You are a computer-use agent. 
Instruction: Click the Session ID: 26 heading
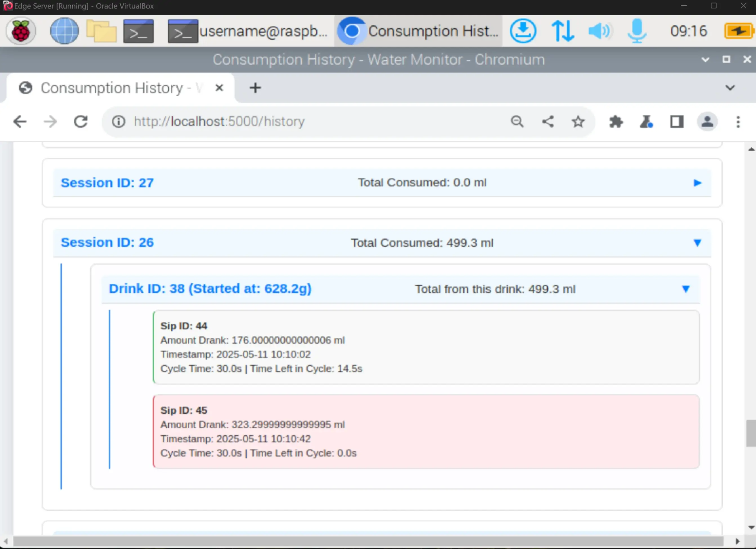click(107, 243)
